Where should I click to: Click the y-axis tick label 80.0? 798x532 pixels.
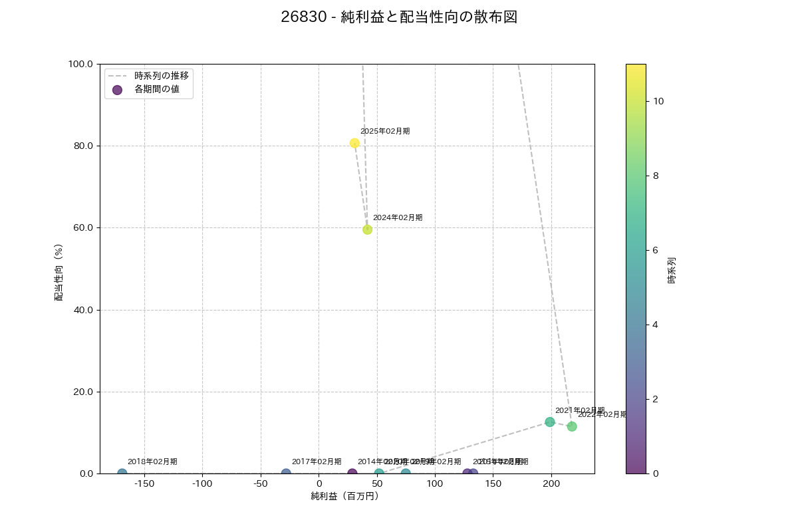84,146
